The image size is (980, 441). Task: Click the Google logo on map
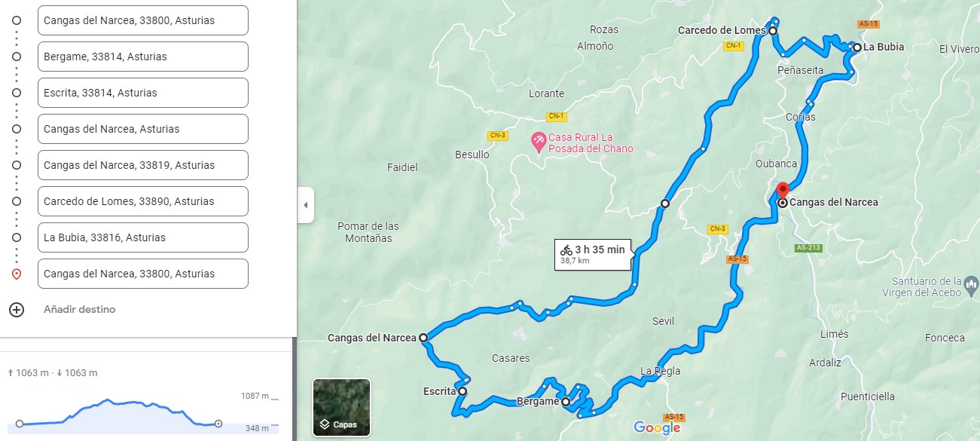pyautogui.click(x=658, y=428)
